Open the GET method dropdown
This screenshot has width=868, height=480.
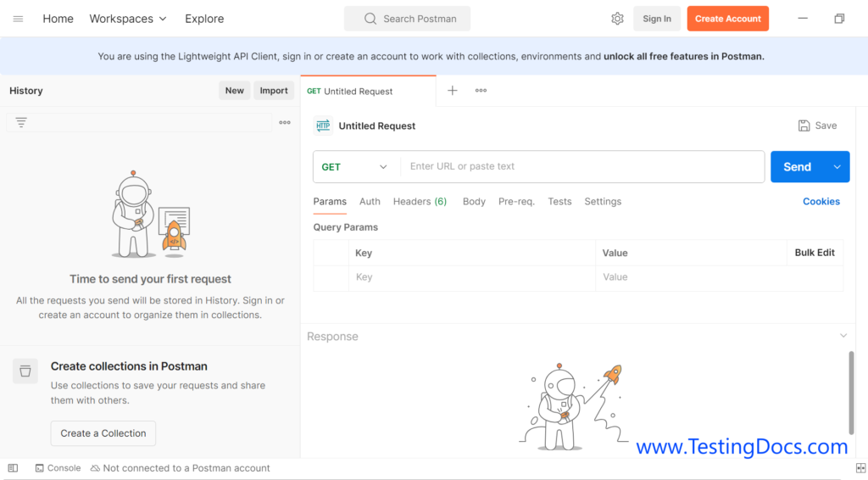click(x=355, y=167)
